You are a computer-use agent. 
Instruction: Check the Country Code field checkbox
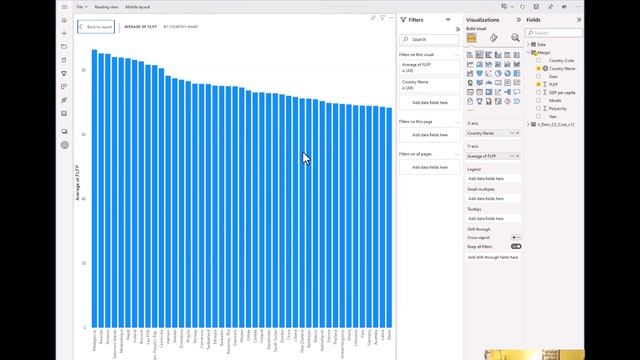tap(538, 60)
